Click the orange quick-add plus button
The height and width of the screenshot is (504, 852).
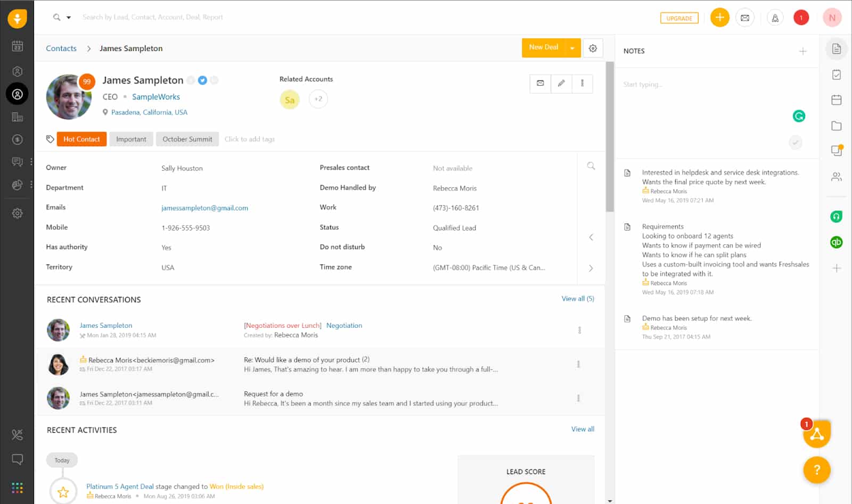[719, 18]
